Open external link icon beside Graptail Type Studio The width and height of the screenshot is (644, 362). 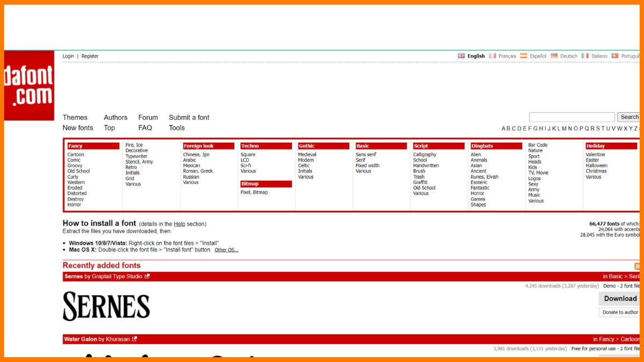147,277
